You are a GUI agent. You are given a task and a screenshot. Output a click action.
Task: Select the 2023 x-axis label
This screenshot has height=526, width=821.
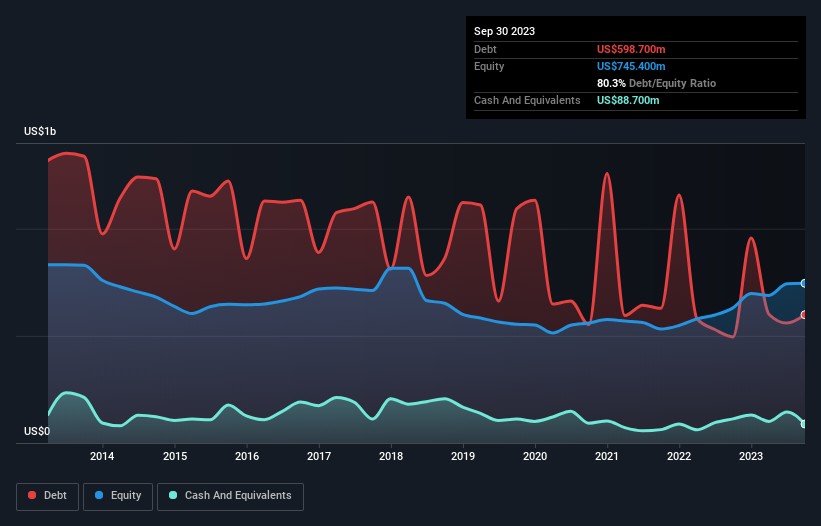751,456
